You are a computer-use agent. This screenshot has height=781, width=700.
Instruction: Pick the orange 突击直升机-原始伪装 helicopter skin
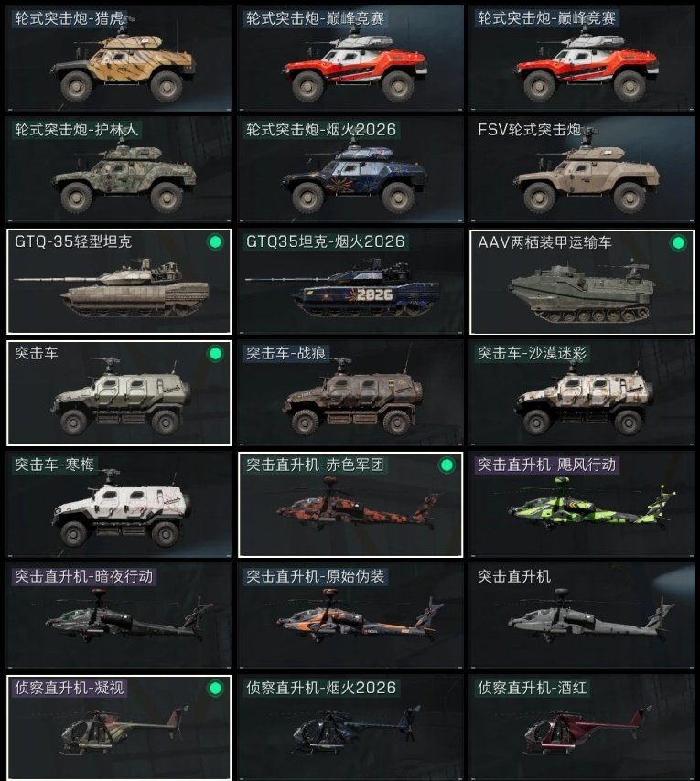click(x=350, y=616)
